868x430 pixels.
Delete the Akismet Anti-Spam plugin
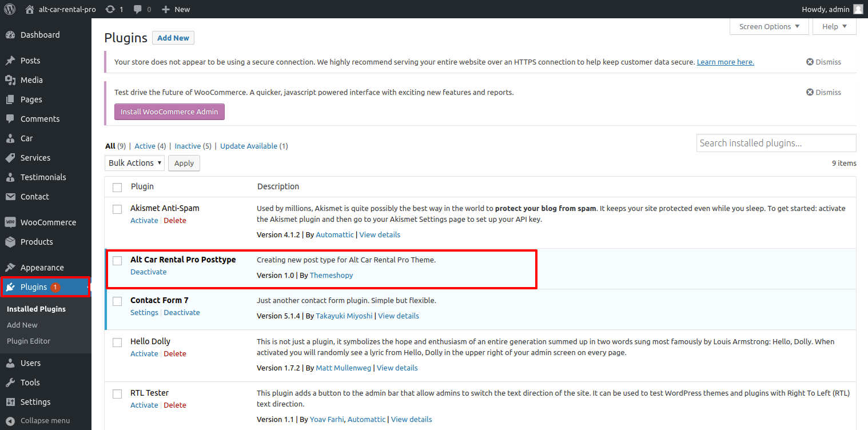click(175, 220)
